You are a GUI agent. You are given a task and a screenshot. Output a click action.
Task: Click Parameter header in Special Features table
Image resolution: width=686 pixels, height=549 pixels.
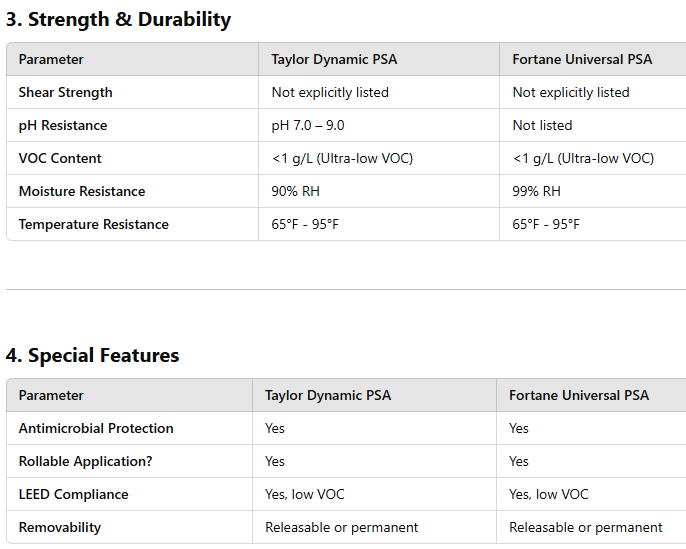pyautogui.click(x=51, y=395)
